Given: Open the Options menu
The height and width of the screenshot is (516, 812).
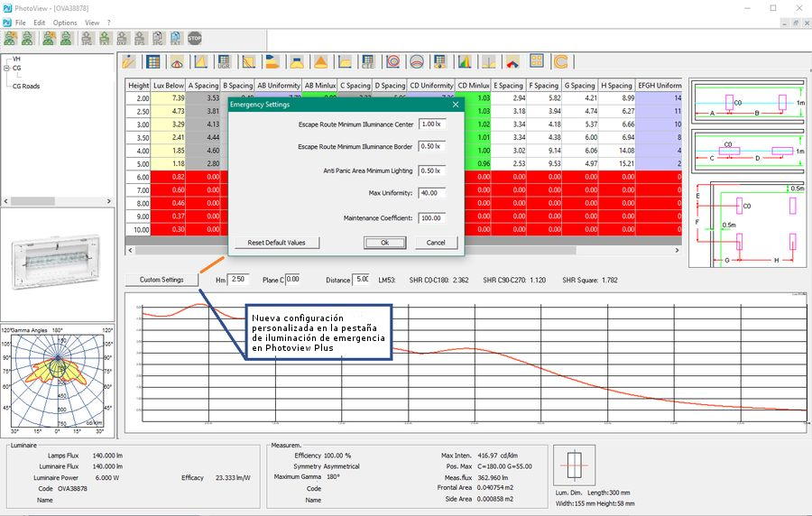Looking at the screenshot, I should [x=65, y=22].
